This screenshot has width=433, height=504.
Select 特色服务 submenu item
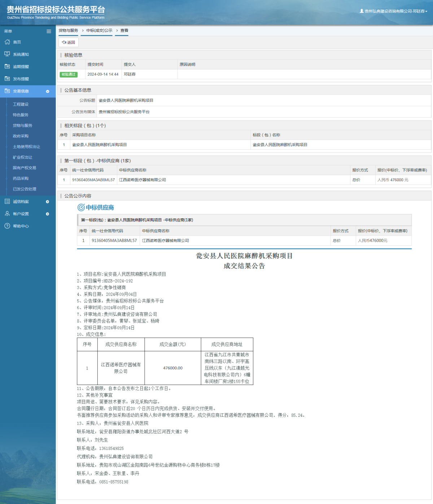[x=21, y=115]
